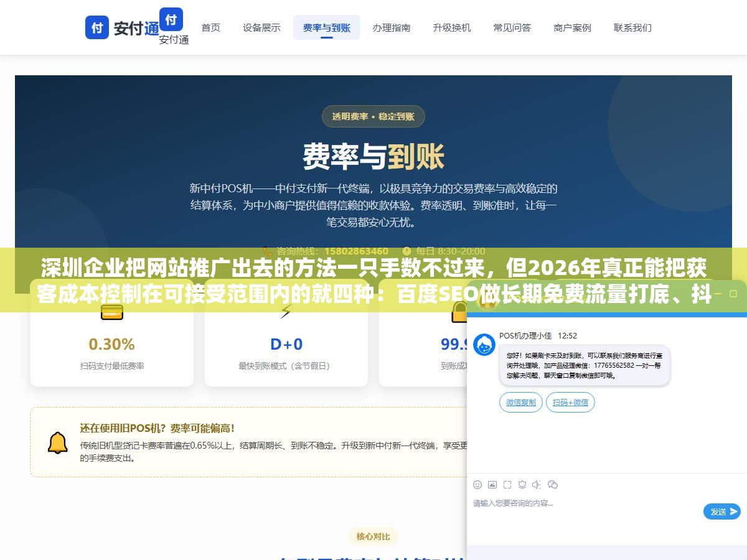Viewport: 747px width, 560px height.
Task: Open the 设备展示 menu item
Action: tap(261, 27)
